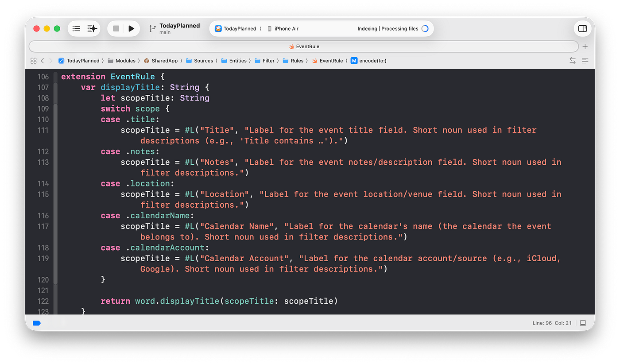
Task: Open Modules folder in the jump bar
Action: click(122, 61)
